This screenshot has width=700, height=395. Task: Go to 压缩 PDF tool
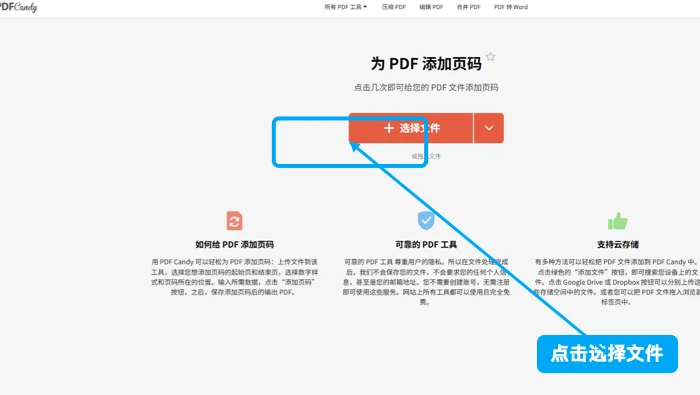[x=393, y=7]
